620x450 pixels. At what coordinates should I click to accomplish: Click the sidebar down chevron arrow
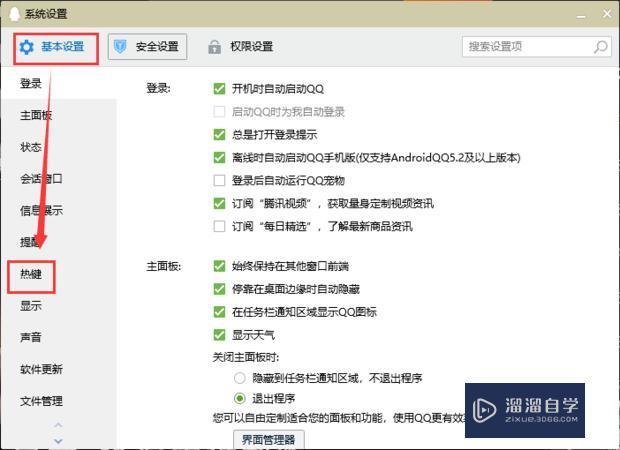[x=58, y=441]
